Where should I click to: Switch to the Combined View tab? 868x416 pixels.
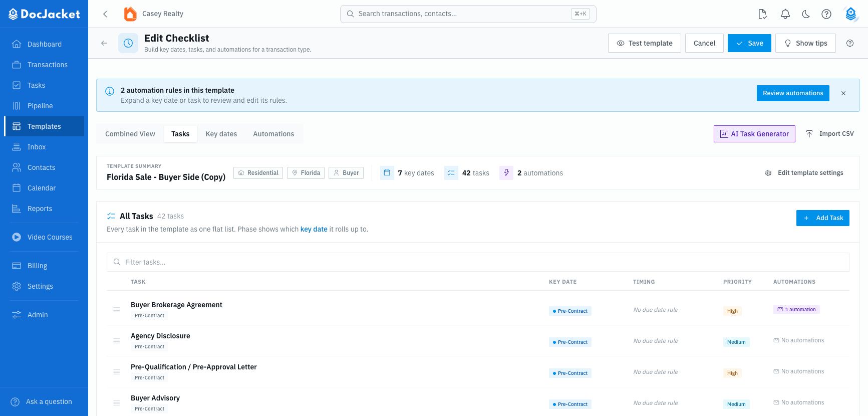(130, 134)
